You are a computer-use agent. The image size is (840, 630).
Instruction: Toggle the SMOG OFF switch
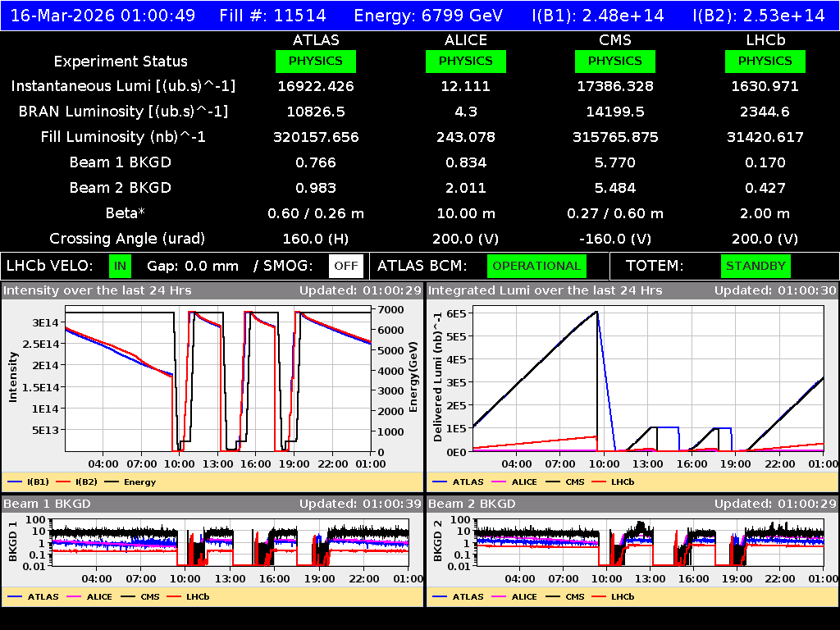coord(345,266)
